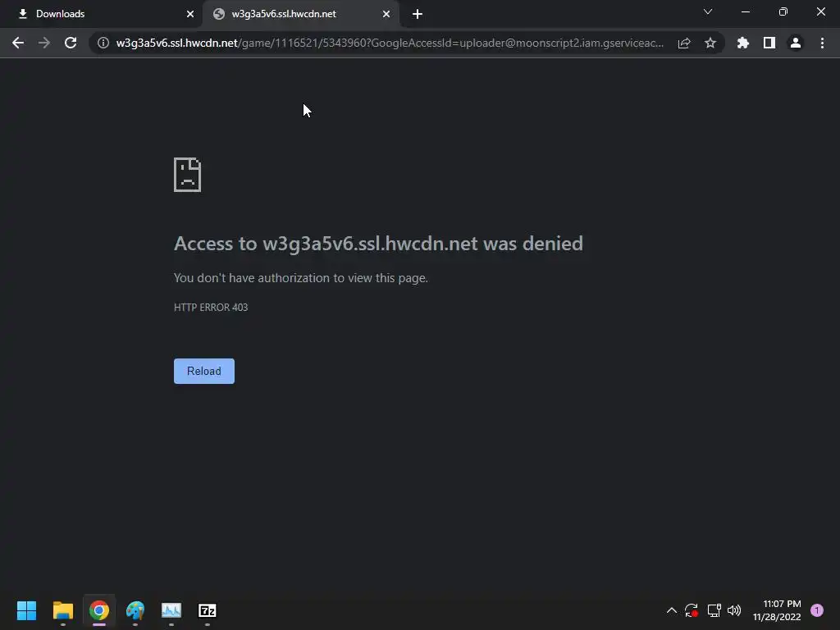
Task: Share this page via share icon
Action: tap(684, 43)
